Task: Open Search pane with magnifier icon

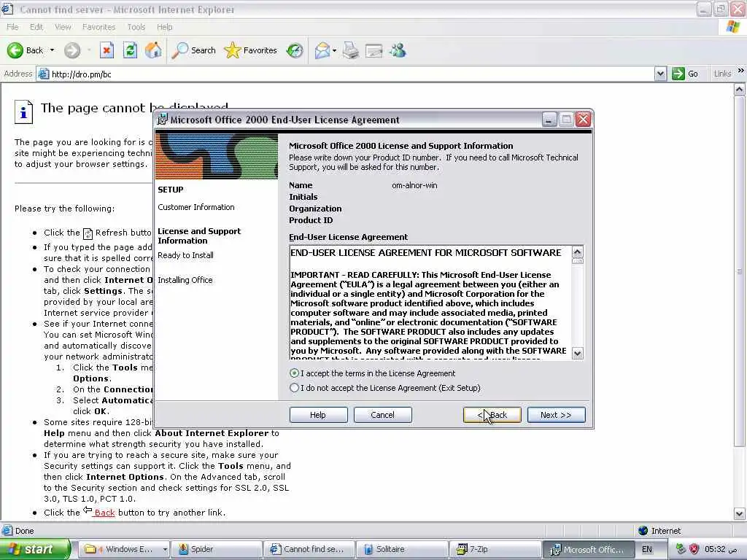Action: coord(179,50)
